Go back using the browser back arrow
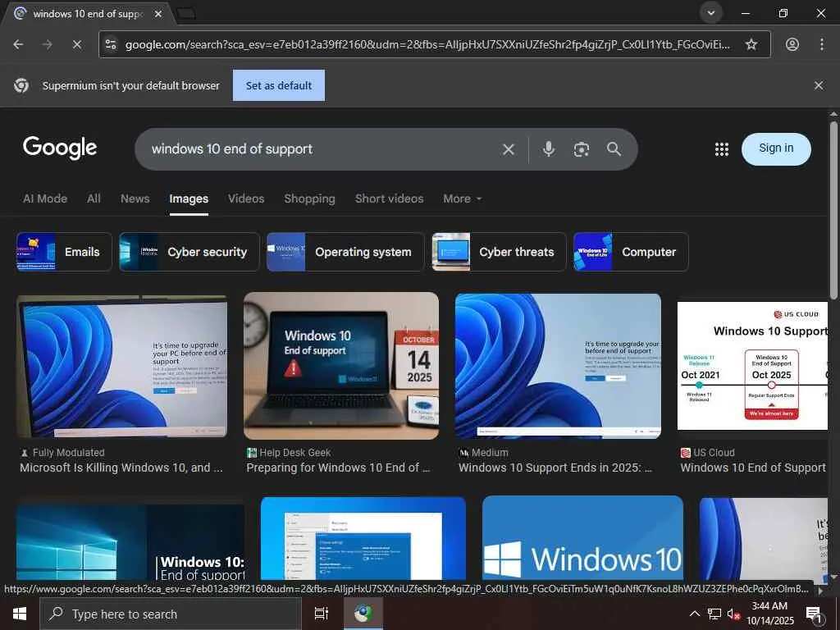This screenshot has width=840, height=630. click(x=18, y=44)
